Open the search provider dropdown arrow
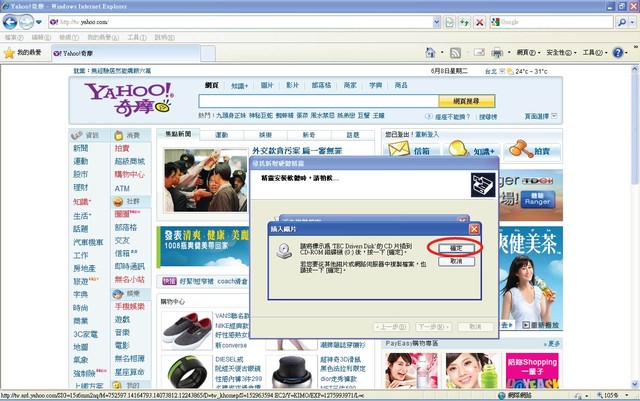This screenshot has width=640, height=401. pos(632,22)
